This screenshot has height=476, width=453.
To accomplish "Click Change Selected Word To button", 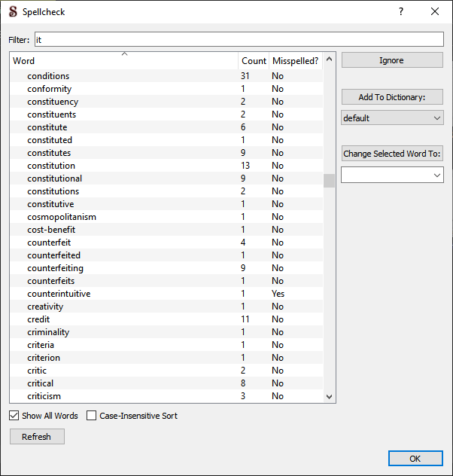I will (x=392, y=154).
